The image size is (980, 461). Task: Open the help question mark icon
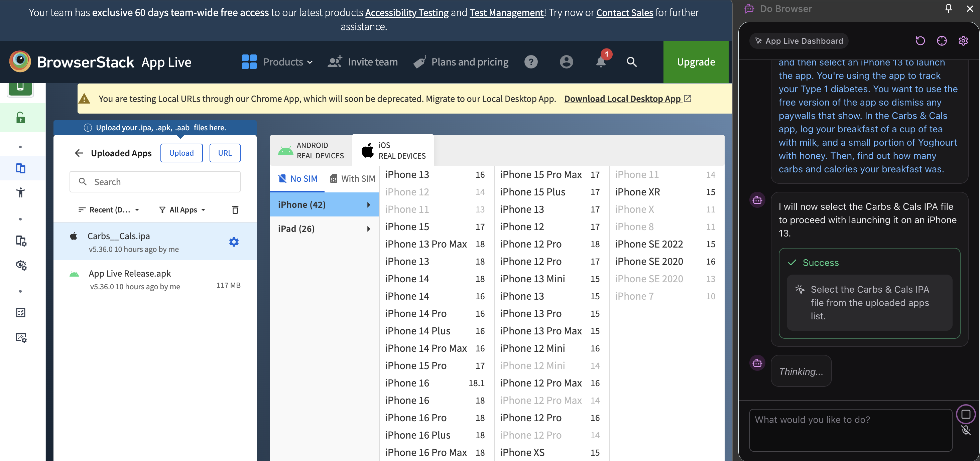[531, 62]
